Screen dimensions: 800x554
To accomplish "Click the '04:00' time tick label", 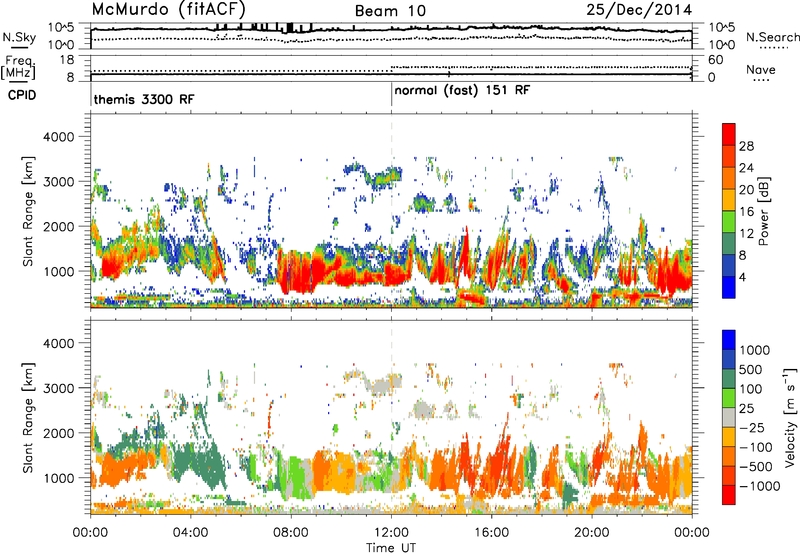I will pos(191,533).
